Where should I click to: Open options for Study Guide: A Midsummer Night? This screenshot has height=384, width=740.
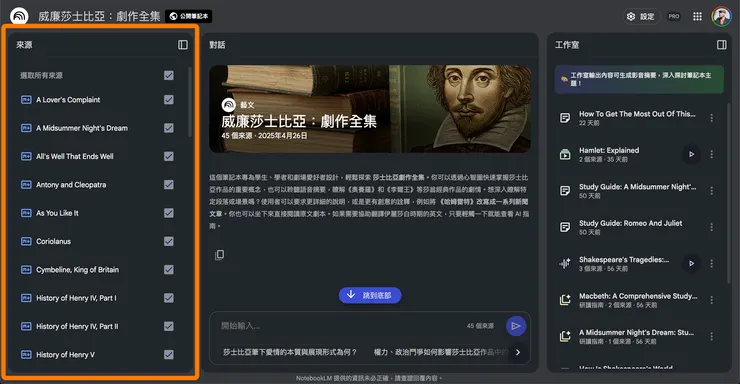point(711,191)
